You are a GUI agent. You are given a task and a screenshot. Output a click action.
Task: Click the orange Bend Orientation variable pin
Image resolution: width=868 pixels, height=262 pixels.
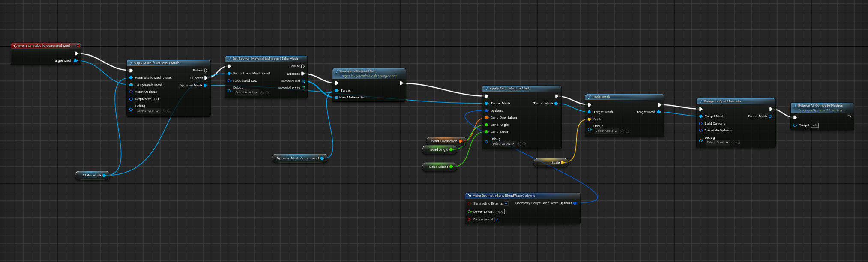click(x=461, y=141)
